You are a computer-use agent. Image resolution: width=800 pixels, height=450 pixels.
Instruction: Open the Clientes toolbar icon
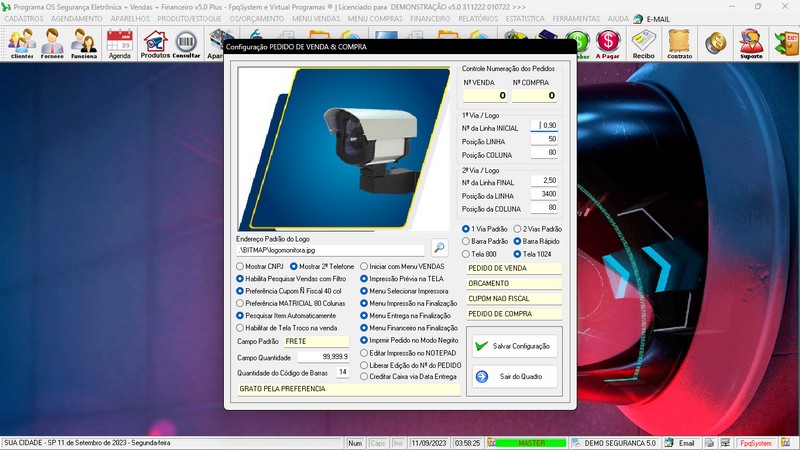coord(21,44)
